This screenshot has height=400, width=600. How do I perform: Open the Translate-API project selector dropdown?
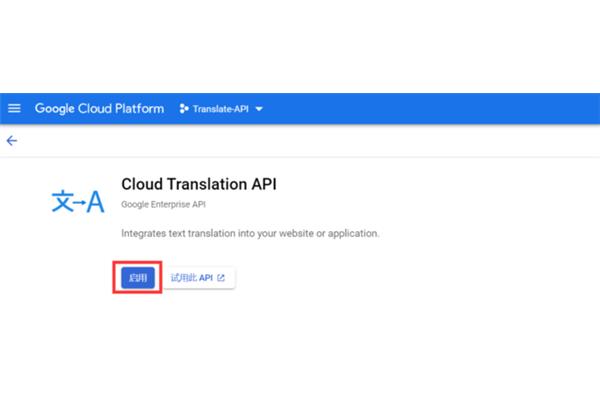221,109
